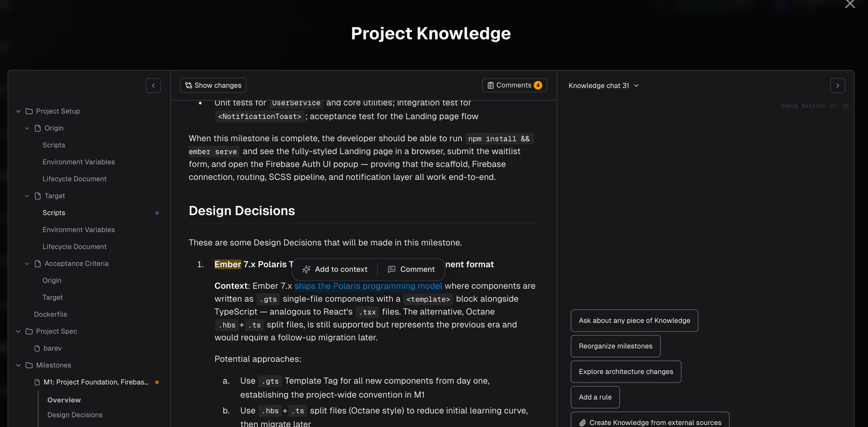This screenshot has height=427, width=868.
Task: Open the barev spec document
Action: coord(53,348)
